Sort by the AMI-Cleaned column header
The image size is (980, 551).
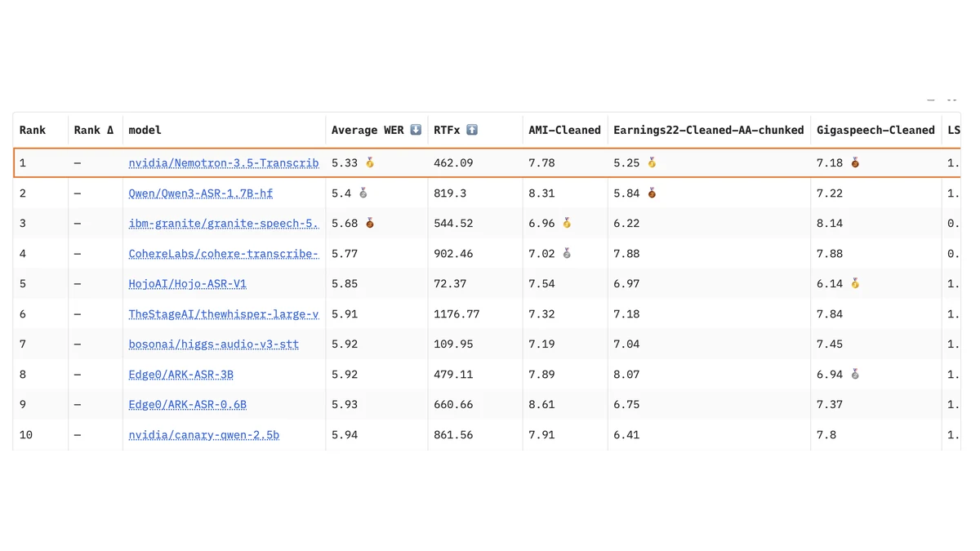pos(564,130)
